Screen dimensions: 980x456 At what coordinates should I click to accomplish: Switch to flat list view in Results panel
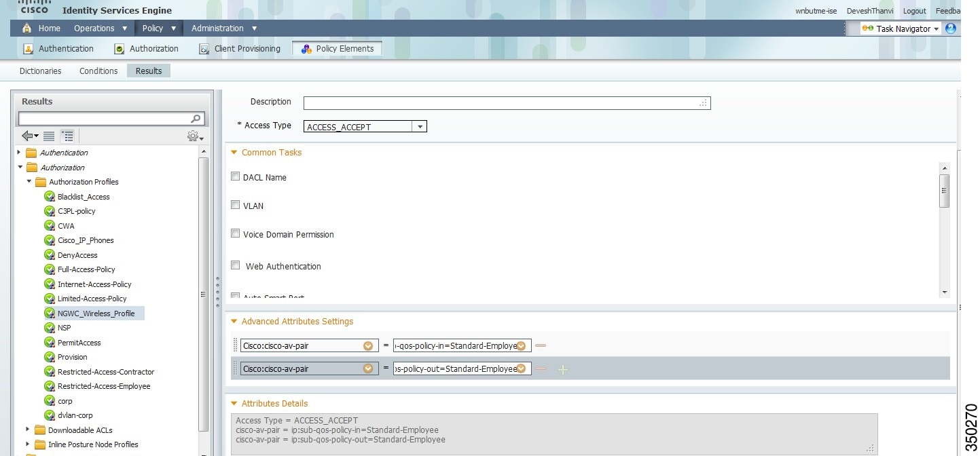tap(48, 136)
